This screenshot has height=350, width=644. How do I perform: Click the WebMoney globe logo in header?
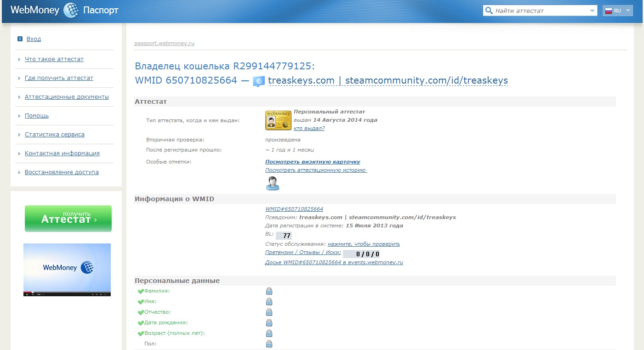point(71,10)
